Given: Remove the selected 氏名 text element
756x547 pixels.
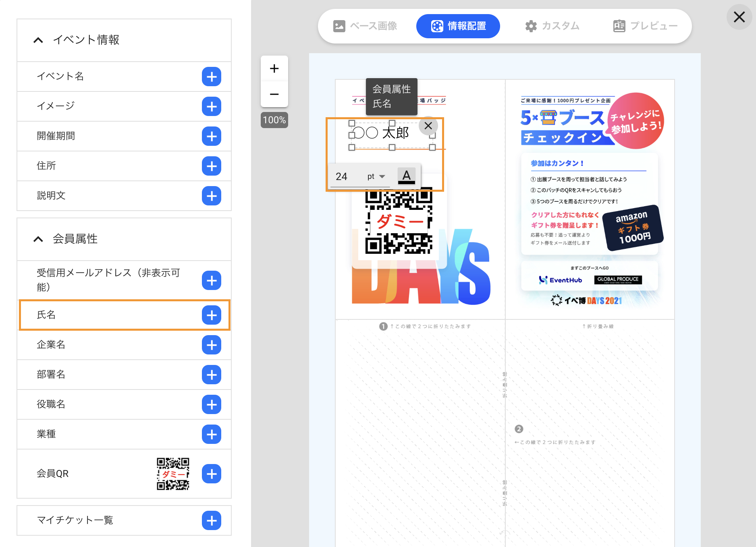Looking at the screenshot, I should pos(428,126).
